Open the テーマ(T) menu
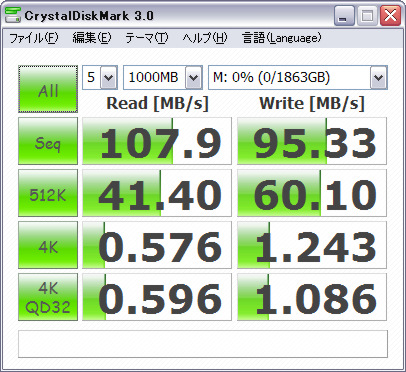The height and width of the screenshot is (372, 406). (x=147, y=38)
